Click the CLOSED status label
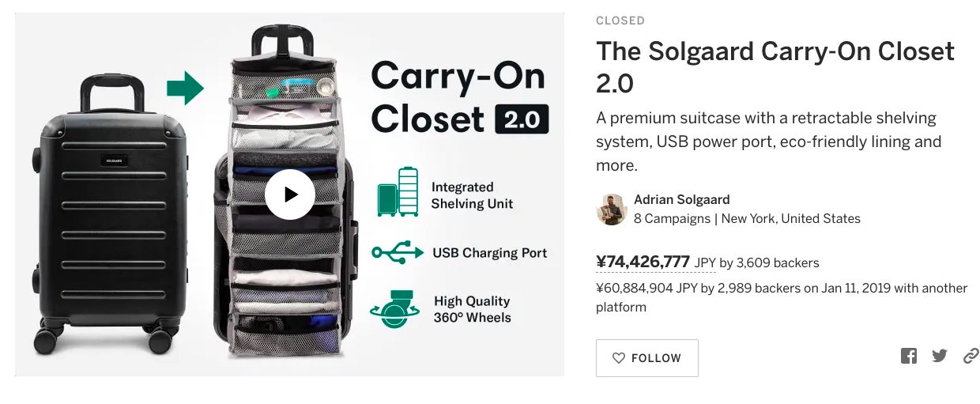This screenshot has height=404, width=980. tap(620, 21)
